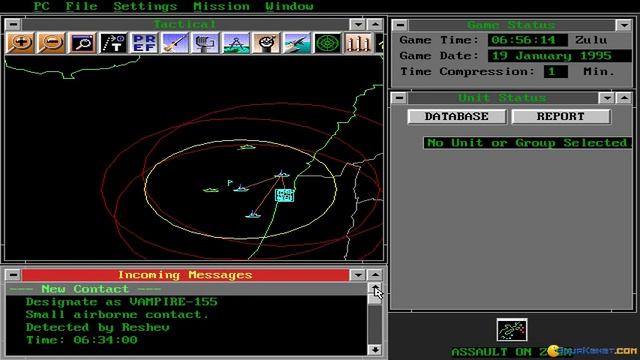Viewport: 640px width, 360px height.
Task: Click Incoming Messages up-arrow title button
Action: [x=375, y=275]
